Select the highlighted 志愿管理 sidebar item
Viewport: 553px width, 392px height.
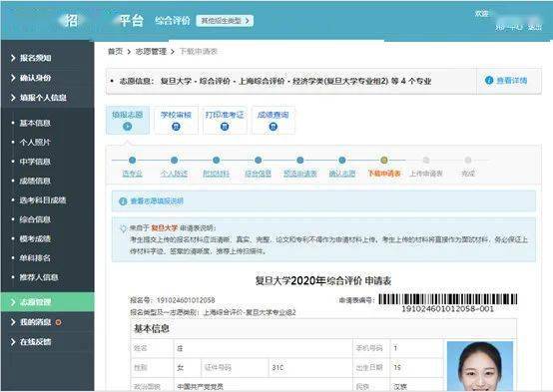click(x=47, y=302)
